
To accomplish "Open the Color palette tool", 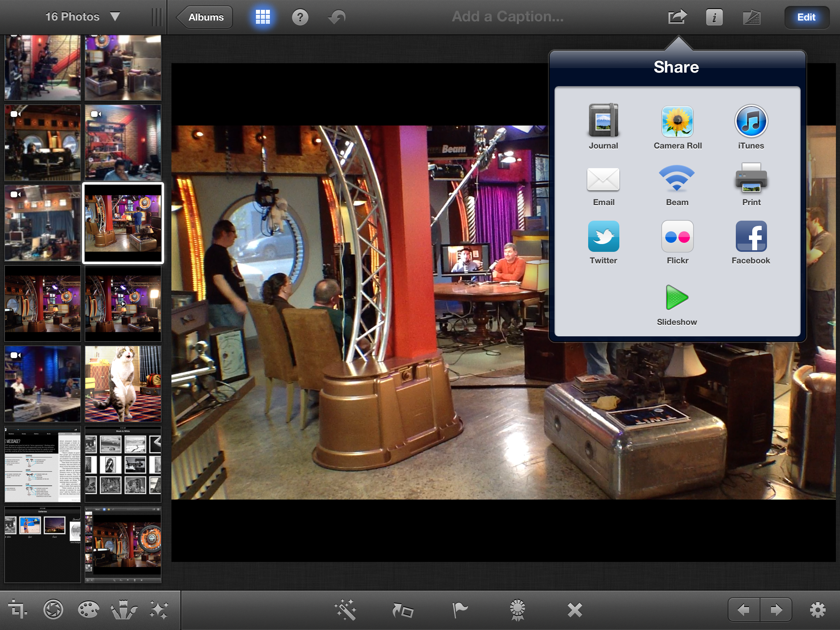I will 88,609.
